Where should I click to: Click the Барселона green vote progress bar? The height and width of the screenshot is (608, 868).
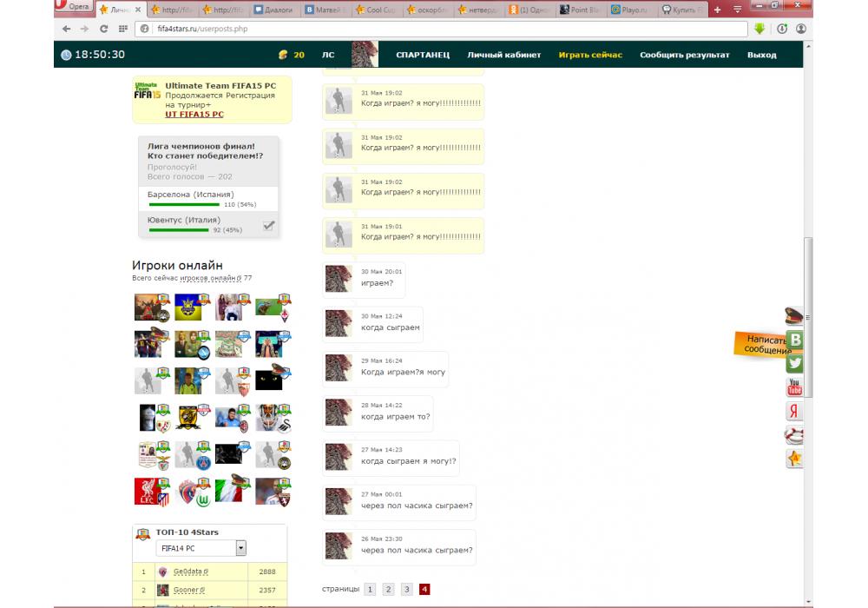click(184, 205)
